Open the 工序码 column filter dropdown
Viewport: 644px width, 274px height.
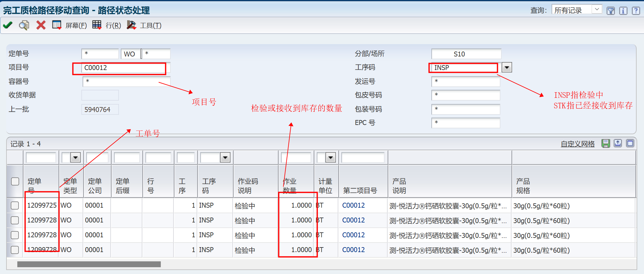[225, 158]
